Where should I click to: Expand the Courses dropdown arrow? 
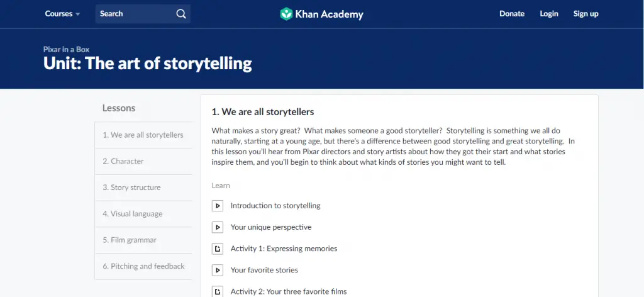[77, 14]
